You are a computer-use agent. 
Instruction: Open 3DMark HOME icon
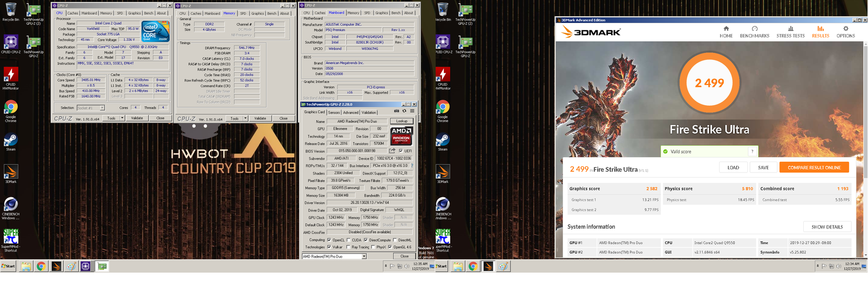[x=726, y=29]
